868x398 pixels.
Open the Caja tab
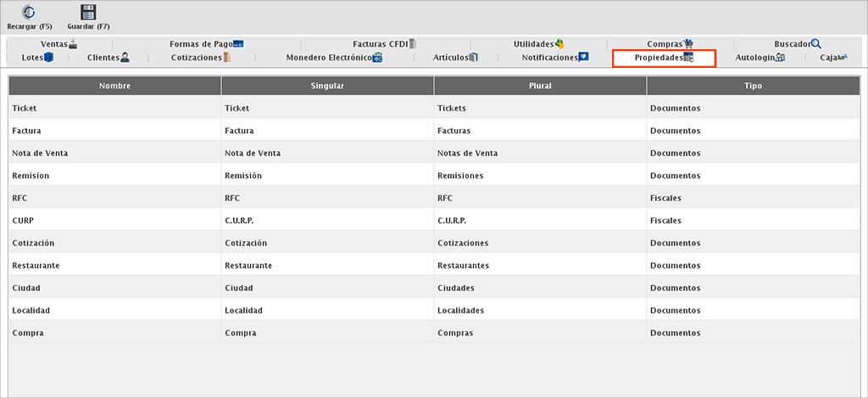pyautogui.click(x=832, y=58)
